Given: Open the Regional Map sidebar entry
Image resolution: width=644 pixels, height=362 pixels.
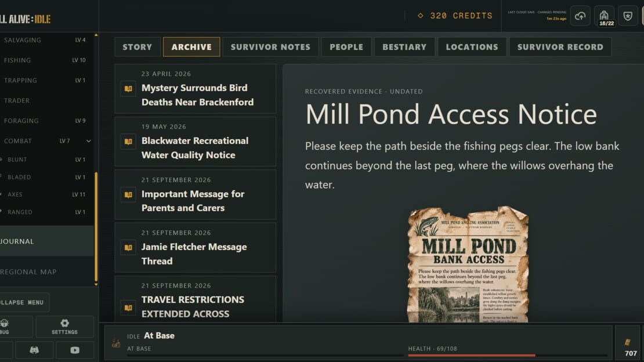Looking at the screenshot, I should [47, 271].
